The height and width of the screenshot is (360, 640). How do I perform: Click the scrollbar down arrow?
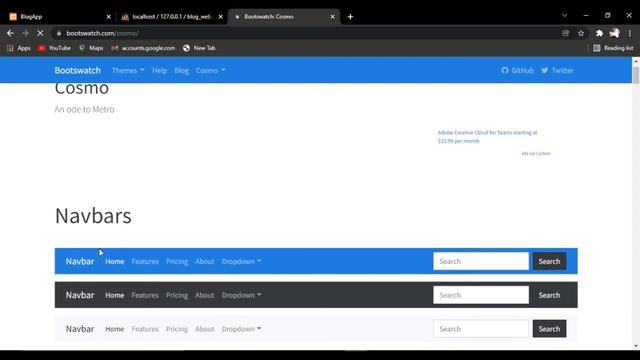point(636,346)
